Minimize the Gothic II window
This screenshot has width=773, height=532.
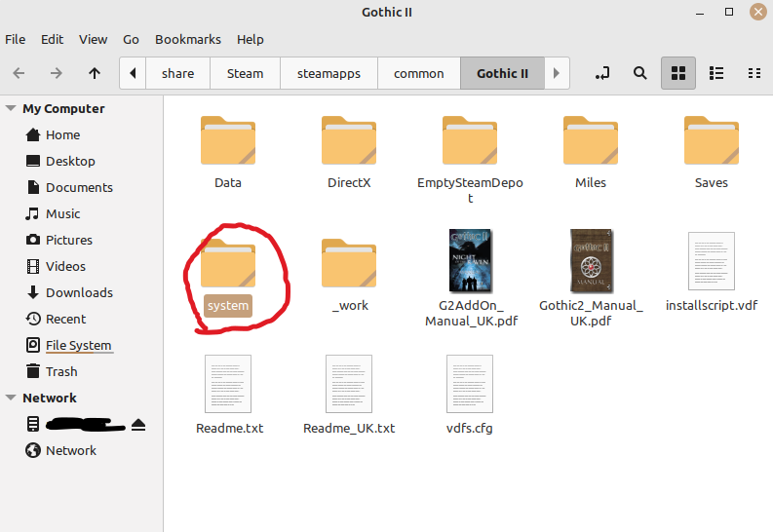coord(700,13)
